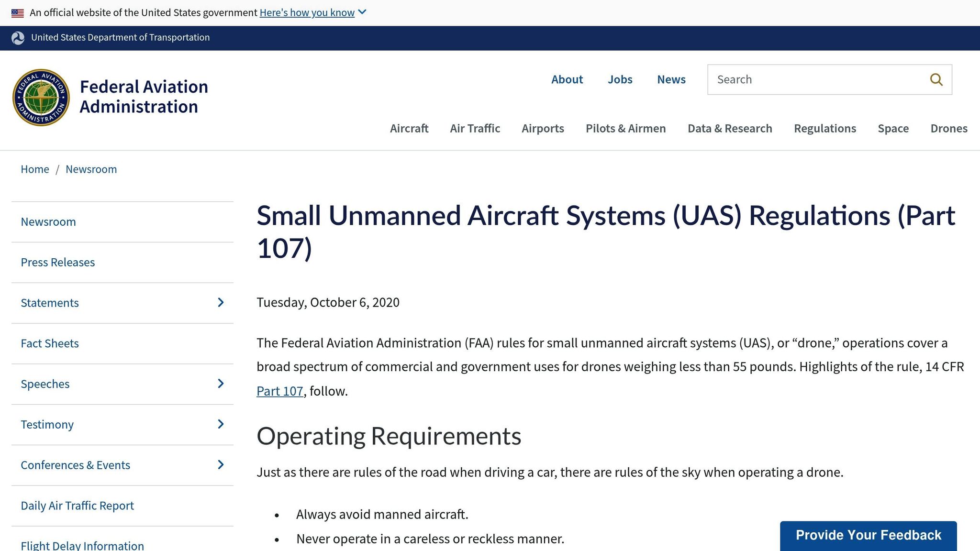Open the Pilots & Airmen menu
This screenshot has width=980, height=551.
pos(625,128)
